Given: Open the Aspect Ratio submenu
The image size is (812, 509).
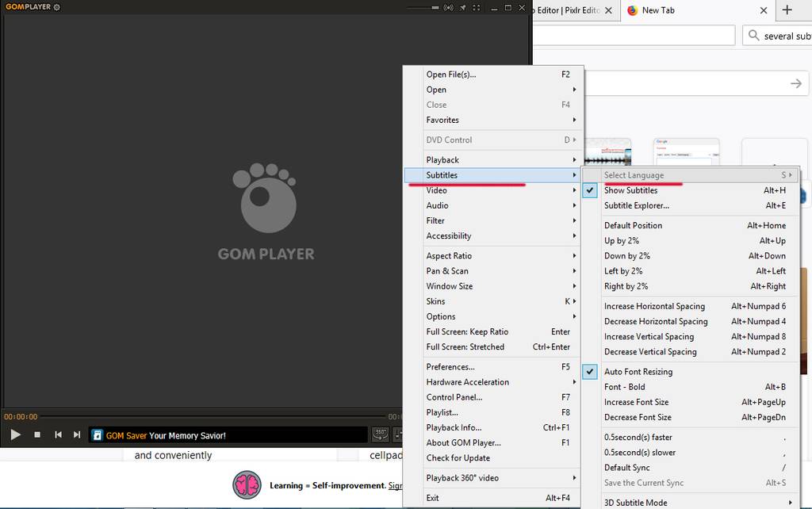Looking at the screenshot, I should (x=493, y=255).
